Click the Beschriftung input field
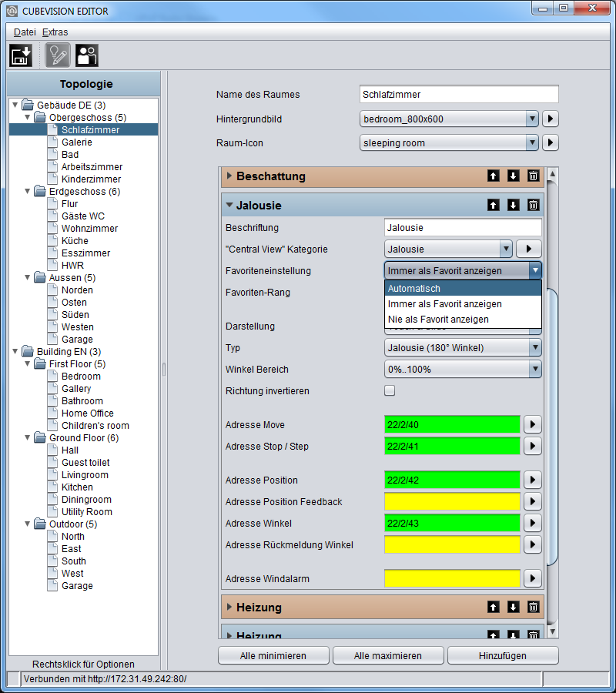616x693 pixels. [463, 228]
